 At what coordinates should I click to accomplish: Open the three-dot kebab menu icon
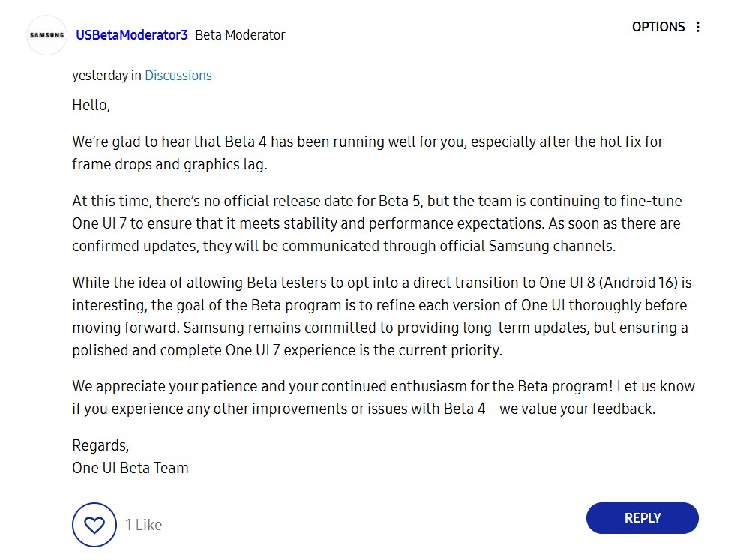[697, 27]
